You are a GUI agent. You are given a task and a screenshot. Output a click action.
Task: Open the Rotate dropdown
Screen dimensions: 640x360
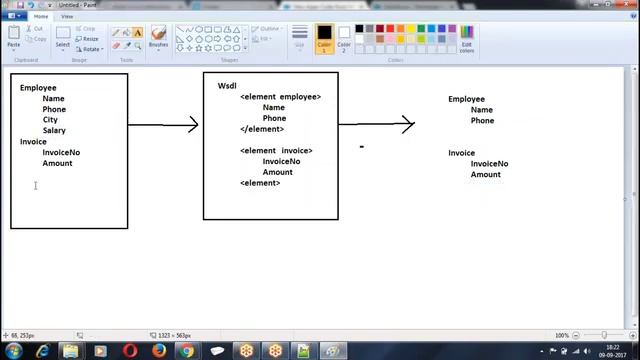[x=90, y=49]
